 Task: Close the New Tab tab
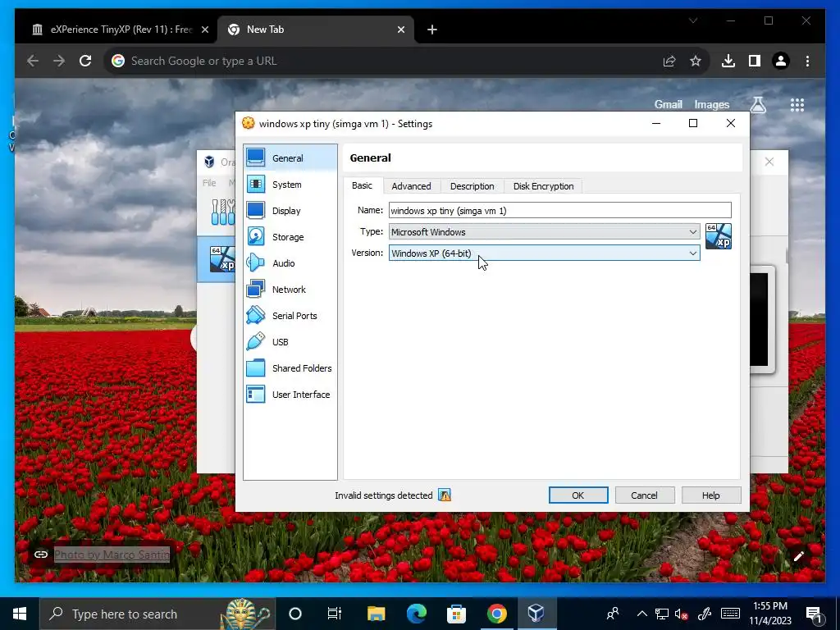pyautogui.click(x=400, y=30)
